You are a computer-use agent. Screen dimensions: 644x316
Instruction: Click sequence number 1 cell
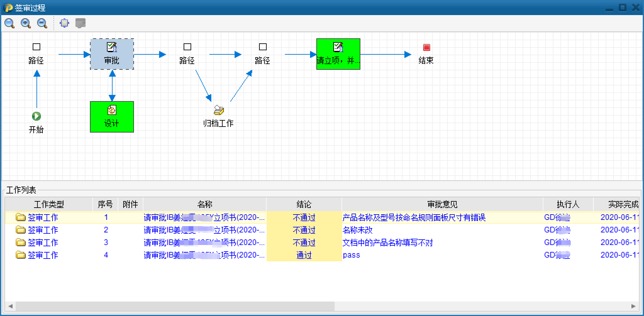point(106,217)
